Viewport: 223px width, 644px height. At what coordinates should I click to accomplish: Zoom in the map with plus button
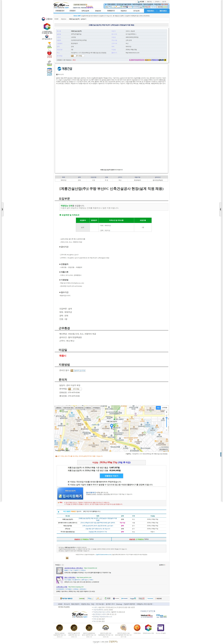pyautogui.click(x=167, y=412)
